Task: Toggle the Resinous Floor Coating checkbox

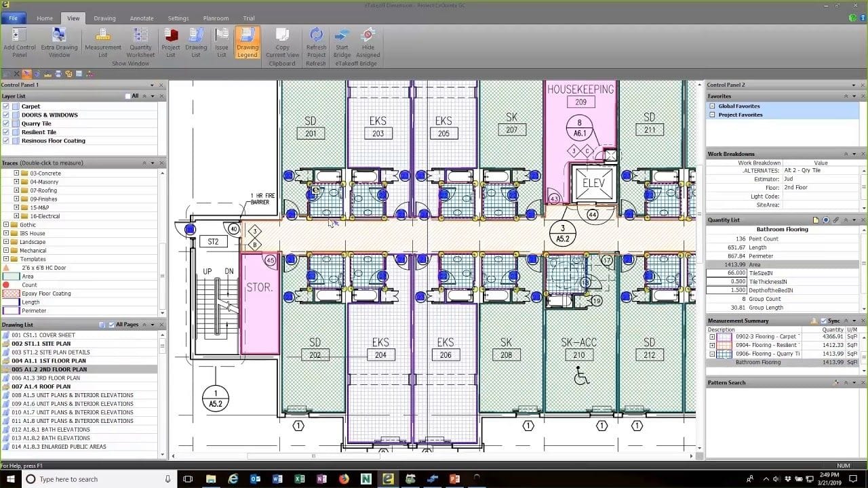Action: (x=6, y=141)
